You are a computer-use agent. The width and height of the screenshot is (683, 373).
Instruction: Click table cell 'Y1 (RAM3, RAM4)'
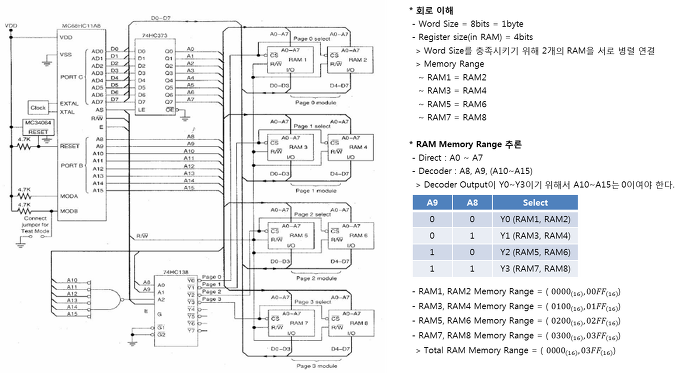[x=535, y=236]
